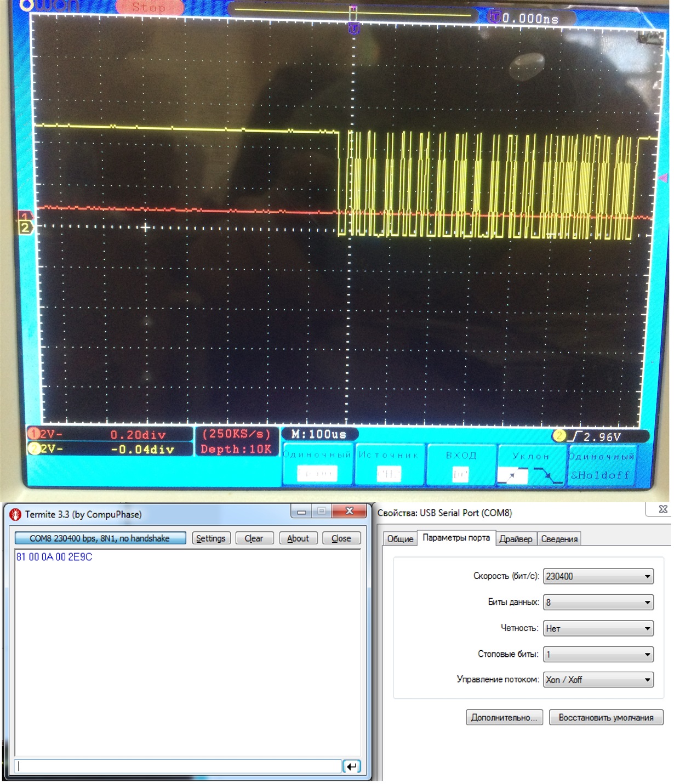Viewport: 674px width, 784px height.
Task: Click the channel 1 2V 0.20div readout
Action: (110, 434)
